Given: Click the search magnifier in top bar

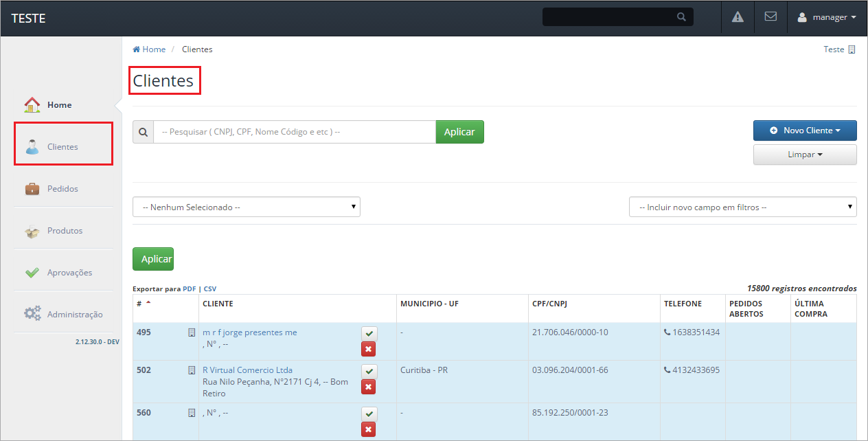Looking at the screenshot, I should tap(681, 17).
